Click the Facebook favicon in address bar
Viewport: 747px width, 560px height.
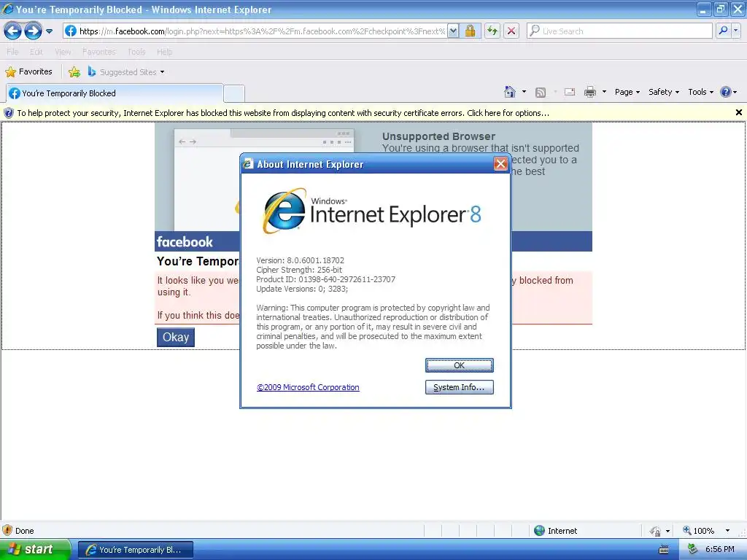click(x=71, y=31)
